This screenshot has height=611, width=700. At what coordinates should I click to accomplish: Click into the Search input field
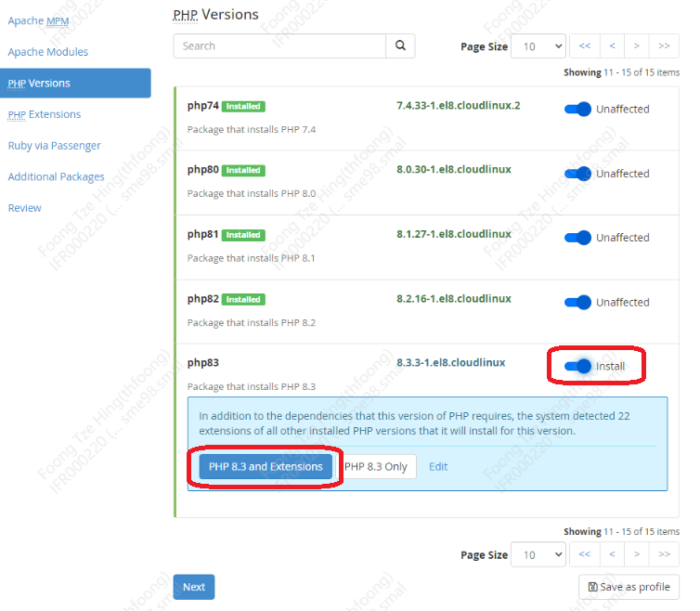tap(279, 45)
